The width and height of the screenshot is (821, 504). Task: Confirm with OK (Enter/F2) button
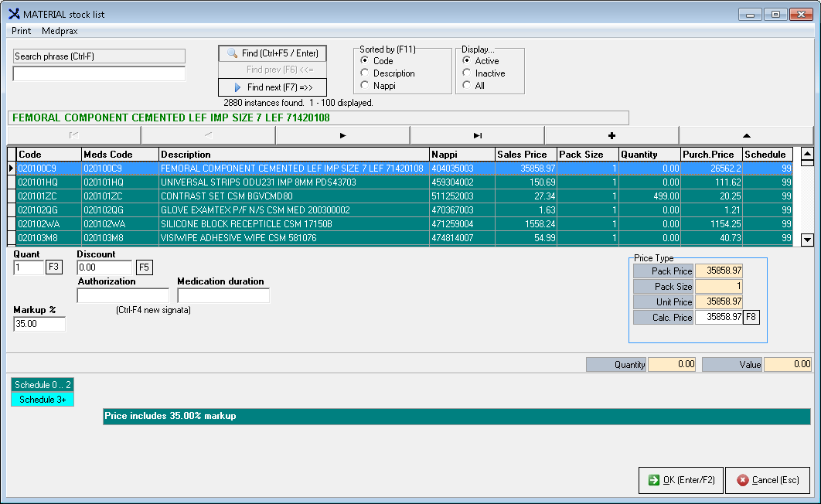coord(681,480)
